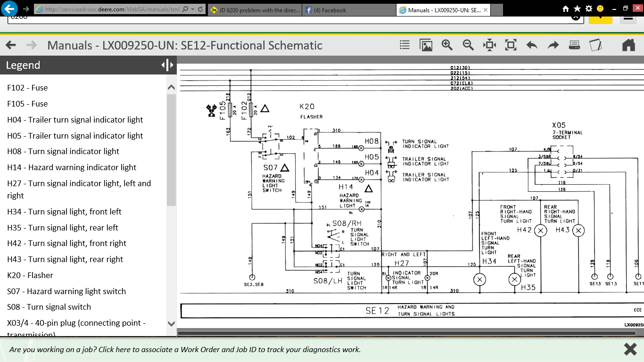Dismiss the Work Order notification banner
Screen dimensions: 644x362
(x=630, y=349)
